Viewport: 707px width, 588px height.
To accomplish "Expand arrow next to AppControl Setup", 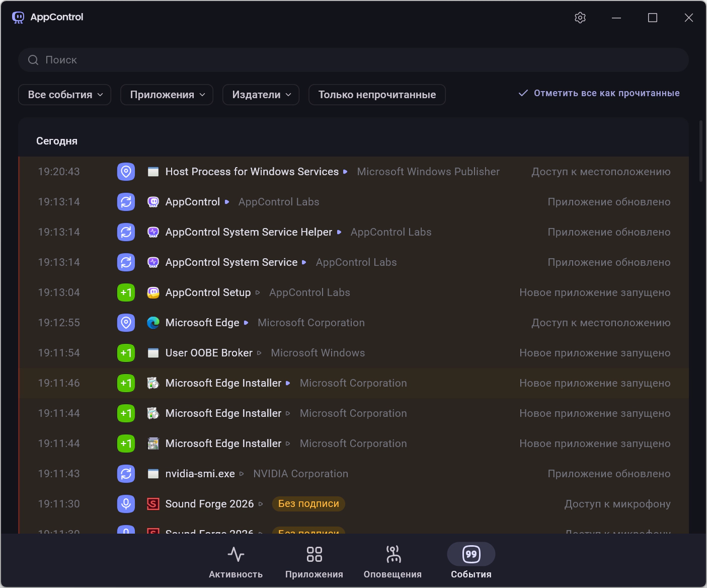I will click(x=258, y=292).
